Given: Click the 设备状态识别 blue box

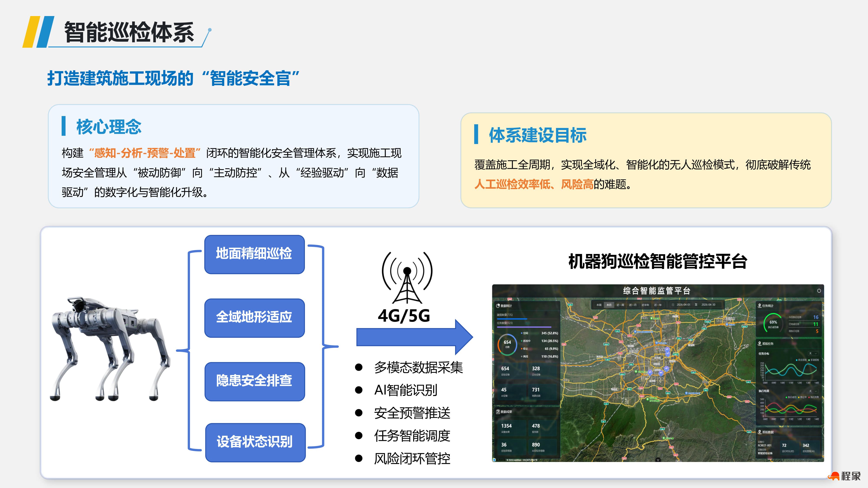Looking at the screenshot, I should 255,442.
